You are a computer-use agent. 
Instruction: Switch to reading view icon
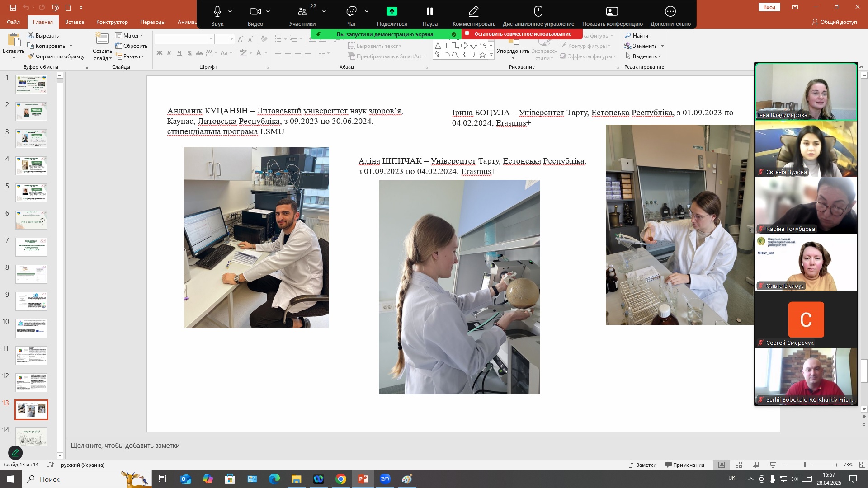pyautogui.click(x=756, y=465)
